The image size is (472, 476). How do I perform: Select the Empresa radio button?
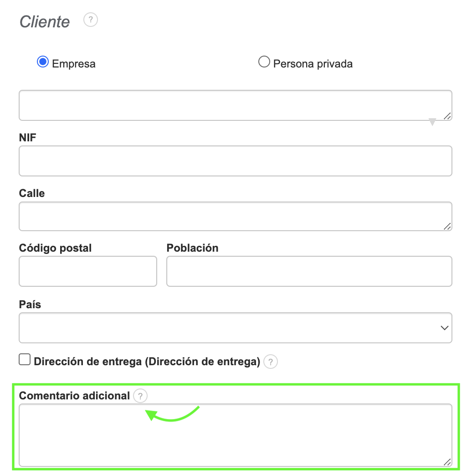pos(43,62)
